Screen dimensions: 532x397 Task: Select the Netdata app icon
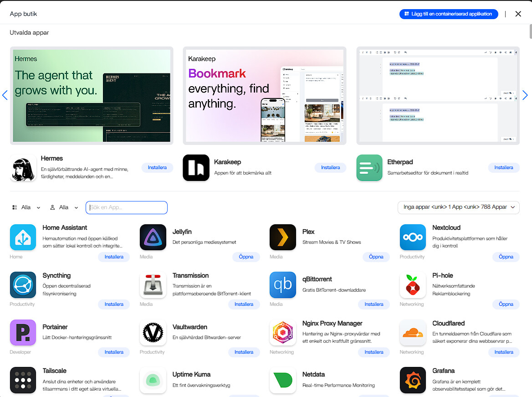click(283, 380)
